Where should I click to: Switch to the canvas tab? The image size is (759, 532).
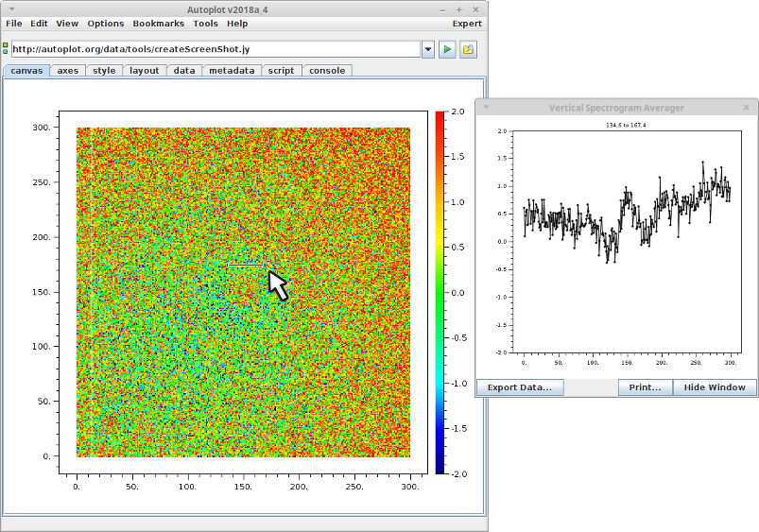(26, 71)
